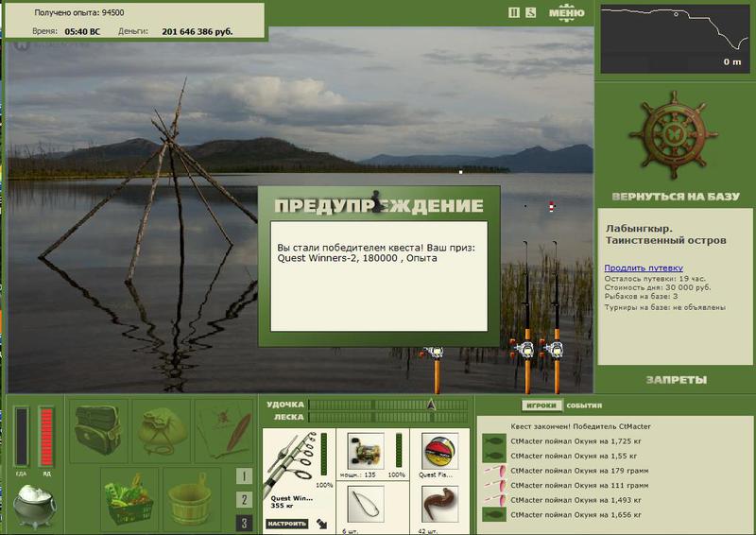Click log entry Окуня на 111 грамм
Screen dimensions: 756x535
[x=579, y=485]
